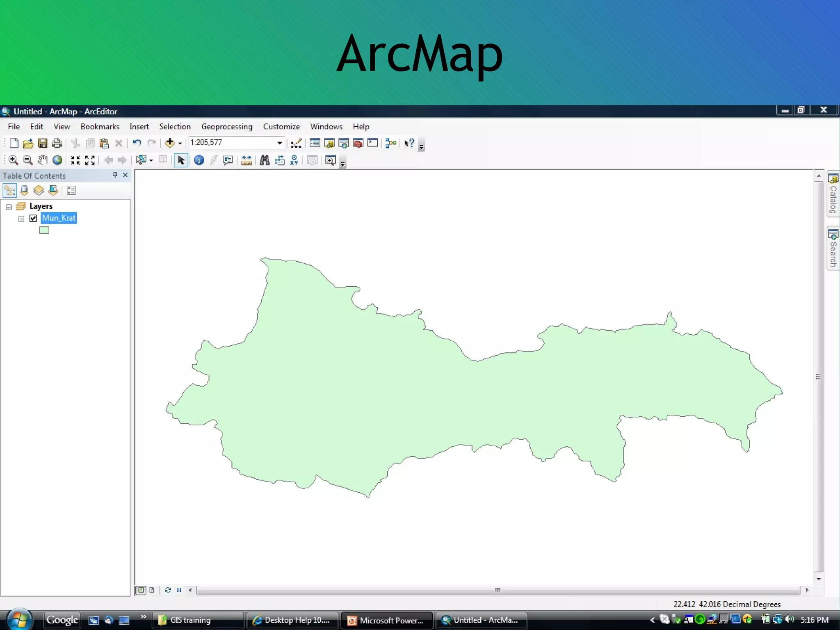Screen dimensions: 840x630
Task: Select the Select Features tool
Action: (141, 160)
